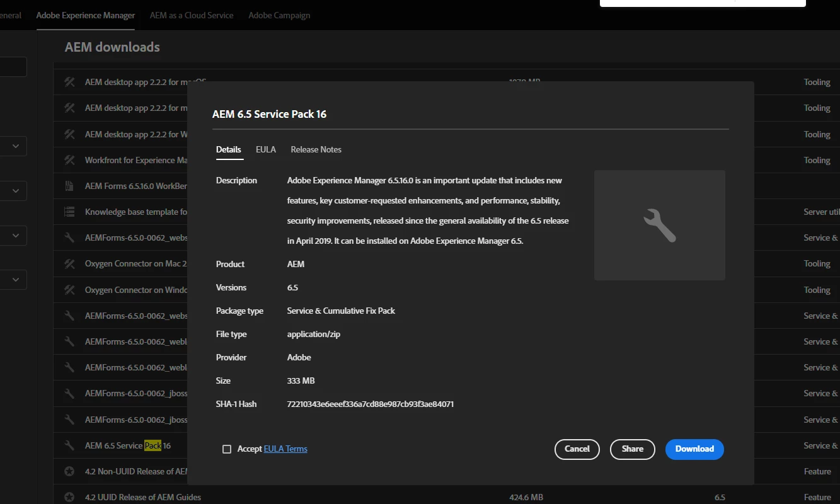Select the Details tab

(229, 150)
